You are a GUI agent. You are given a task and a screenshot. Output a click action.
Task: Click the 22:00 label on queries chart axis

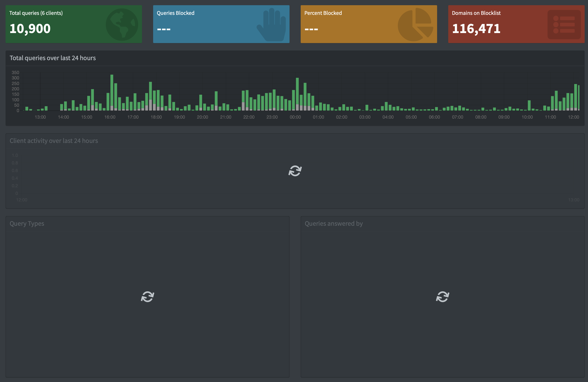coord(249,117)
